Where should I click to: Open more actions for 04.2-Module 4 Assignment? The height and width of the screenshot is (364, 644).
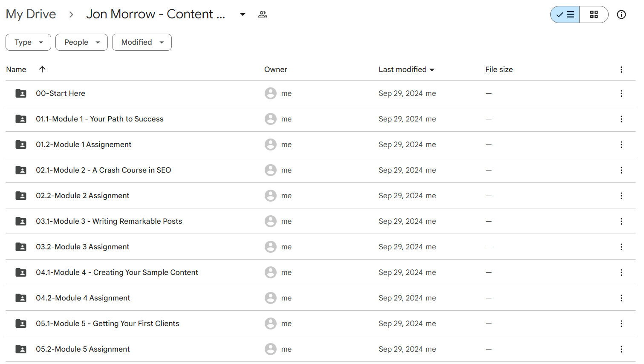click(x=621, y=298)
